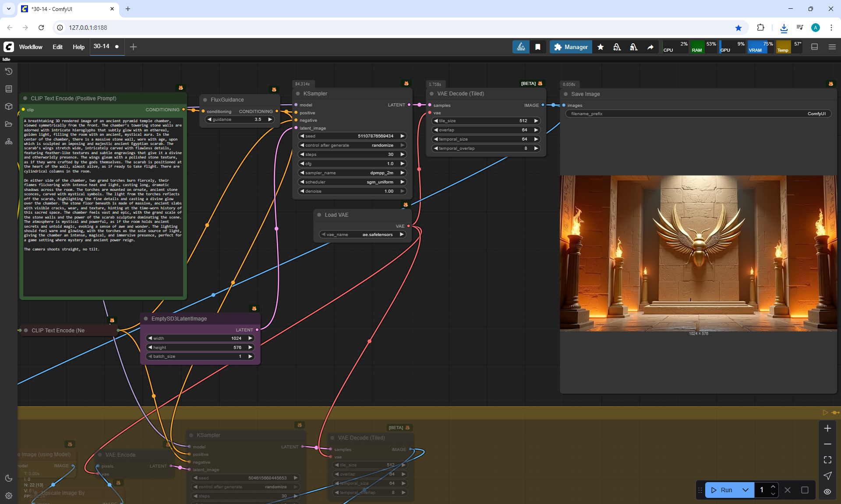
Task: Open the Edit menu
Action: click(x=57, y=47)
